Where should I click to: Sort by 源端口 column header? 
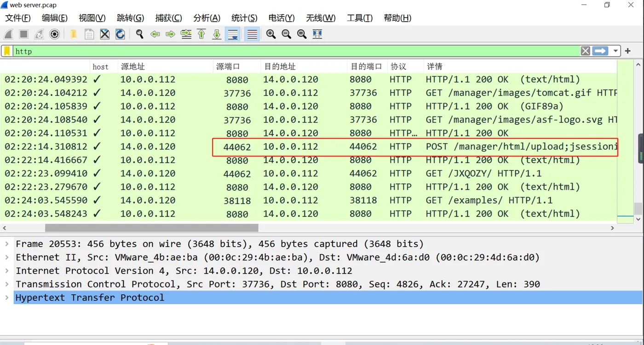(x=237, y=66)
